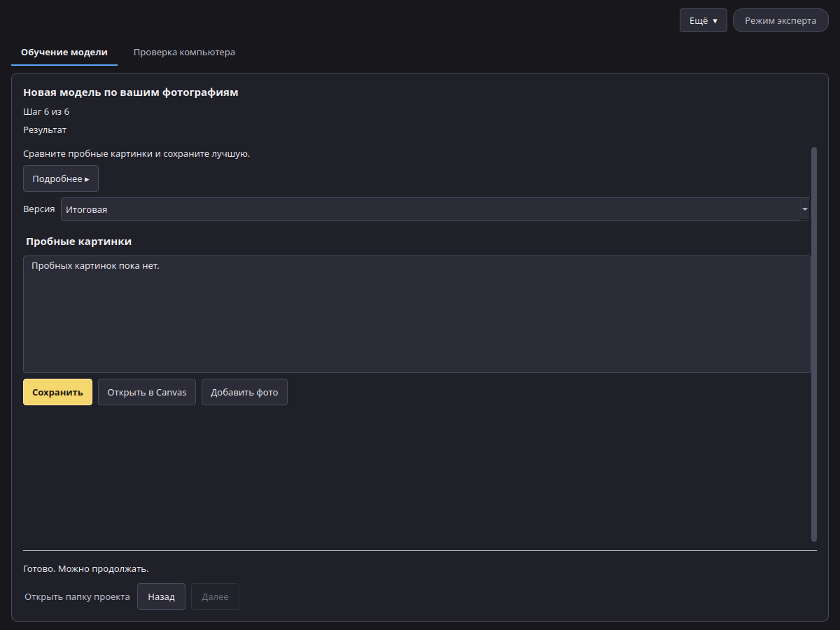Open the project folder via Открыть папку проекта

point(77,597)
